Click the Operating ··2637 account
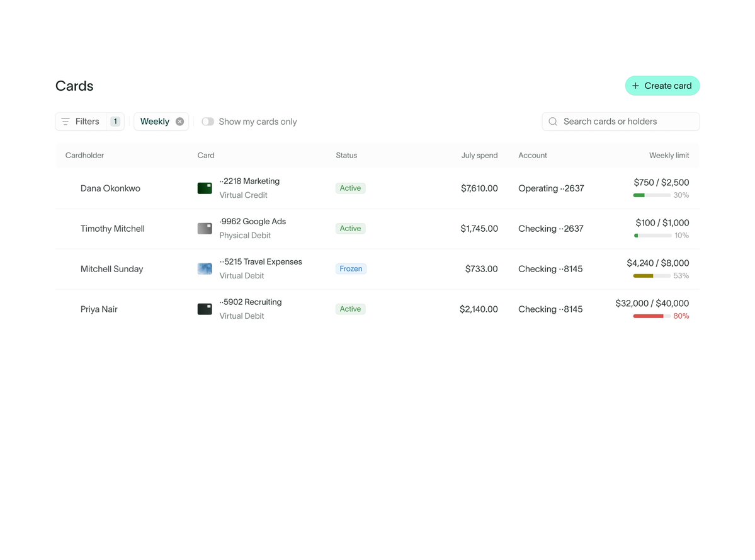This screenshot has width=755, height=560. [x=551, y=188]
